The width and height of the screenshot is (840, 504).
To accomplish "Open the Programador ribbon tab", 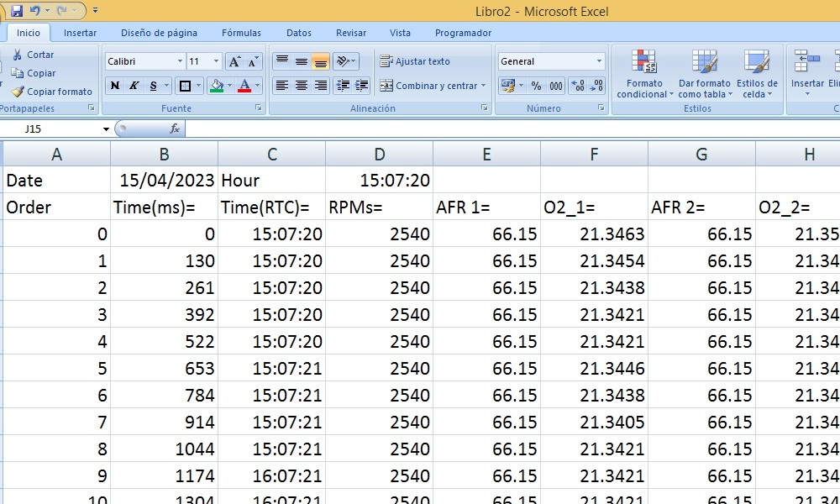I will click(x=463, y=33).
